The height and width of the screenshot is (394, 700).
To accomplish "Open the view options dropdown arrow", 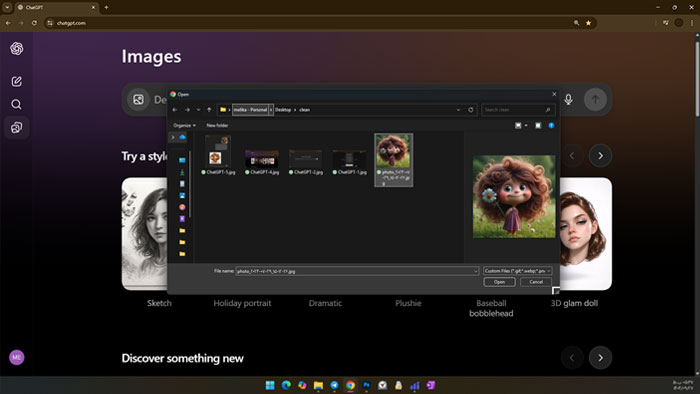I will coord(526,126).
